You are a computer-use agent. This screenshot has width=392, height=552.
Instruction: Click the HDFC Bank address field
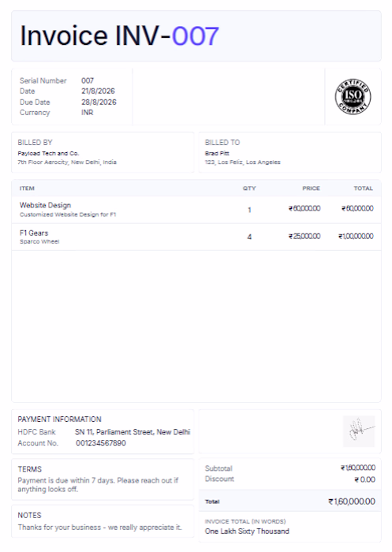click(133, 432)
